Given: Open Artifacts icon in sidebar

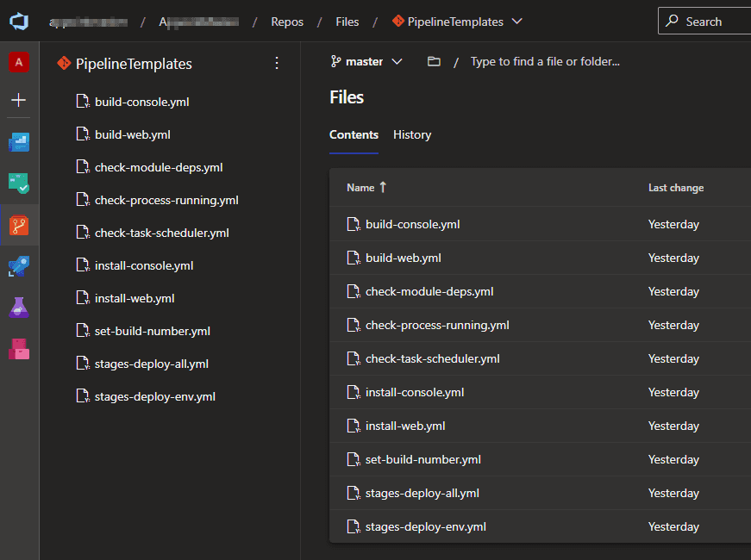Looking at the screenshot, I should point(19,349).
